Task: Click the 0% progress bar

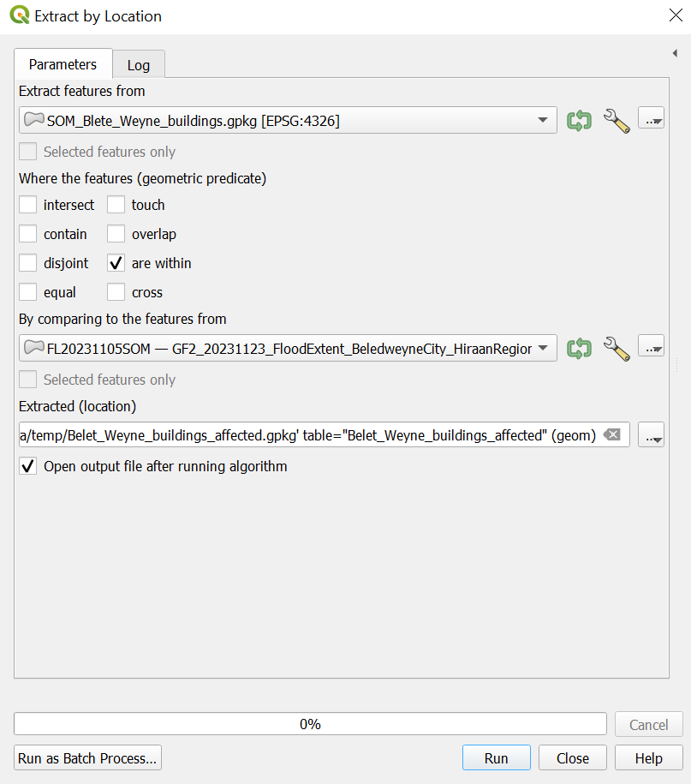Action: 310,724
